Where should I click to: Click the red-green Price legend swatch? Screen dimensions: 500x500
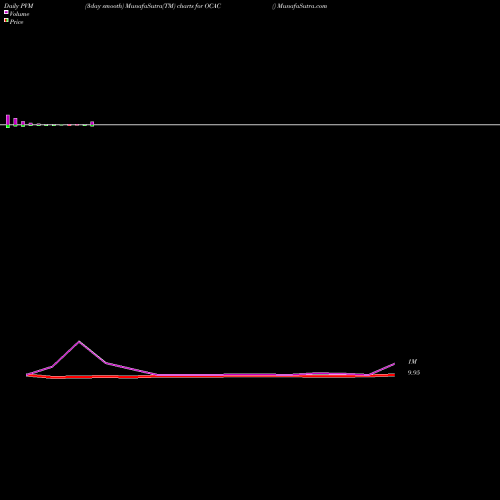[x=6, y=20]
